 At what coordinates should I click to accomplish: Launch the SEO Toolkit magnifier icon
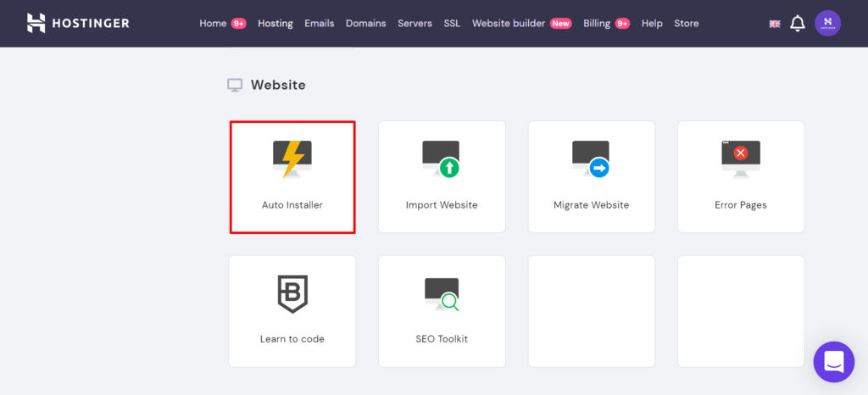[442, 294]
